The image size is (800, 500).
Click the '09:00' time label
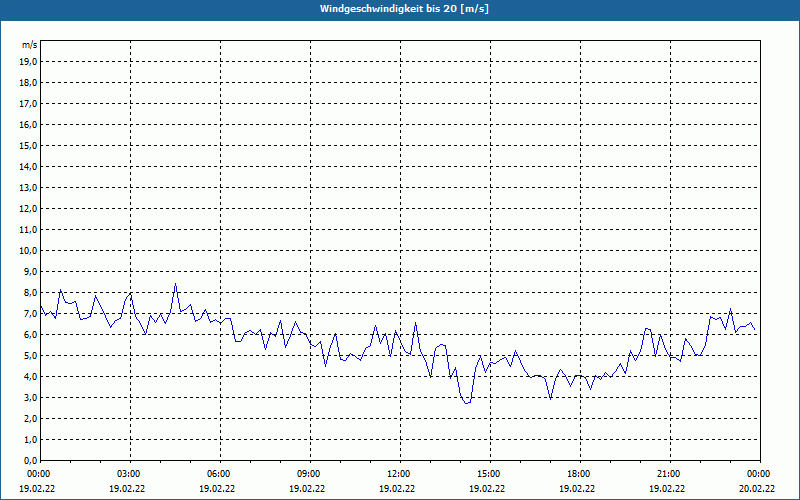[x=310, y=474]
